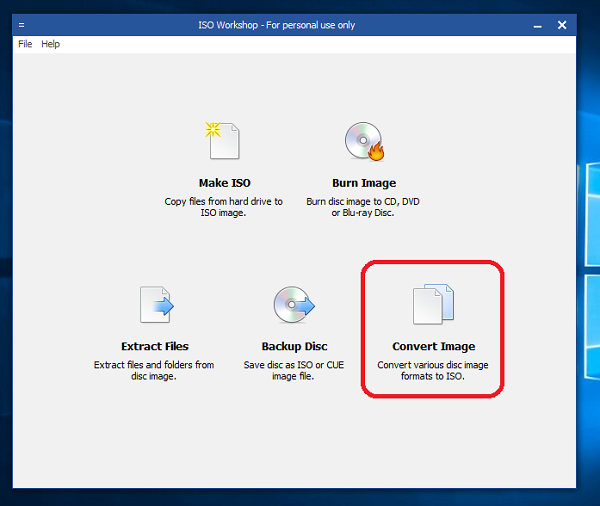Click the Backup Disc arrow disc icon
This screenshot has height=506, width=600.
[294, 305]
